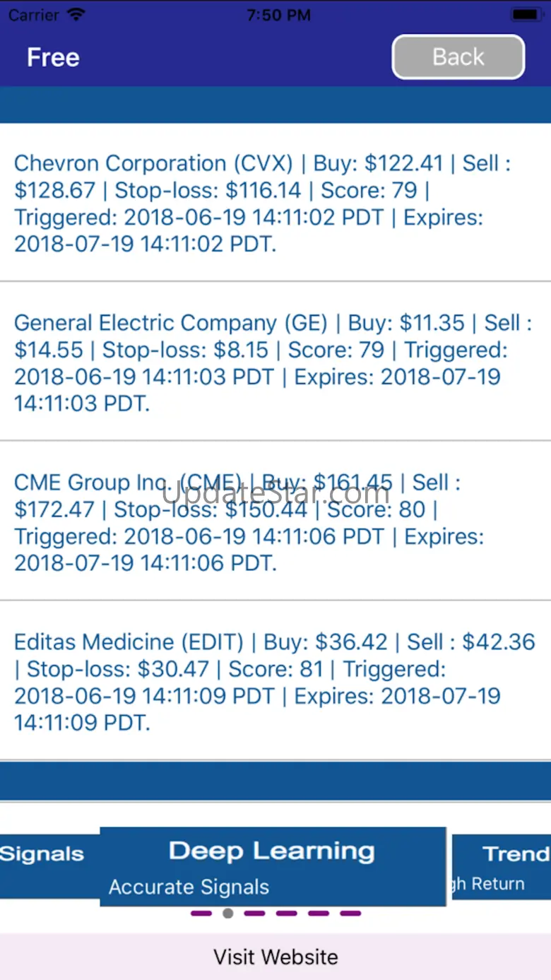The image size is (551, 980).
Task: Click the last purple page indicator dash
Action: coord(350,913)
